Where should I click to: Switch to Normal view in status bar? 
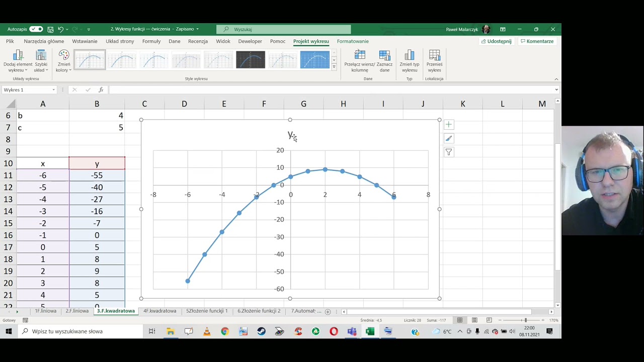pos(459,320)
